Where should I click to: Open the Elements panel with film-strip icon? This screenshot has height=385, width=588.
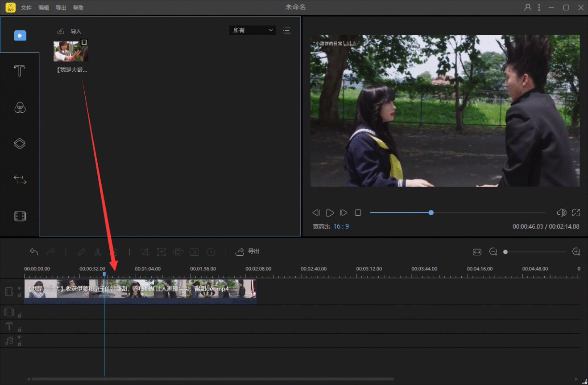[20, 216]
